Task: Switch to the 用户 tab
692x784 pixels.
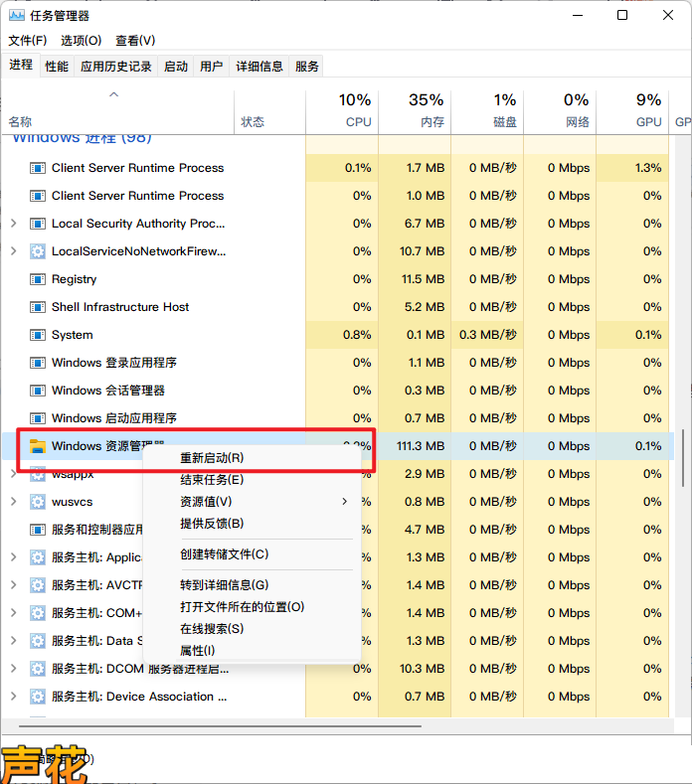Action: click(211, 66)
